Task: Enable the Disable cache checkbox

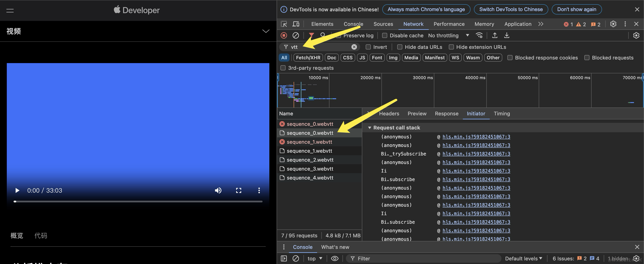Action: coord(384,36)
